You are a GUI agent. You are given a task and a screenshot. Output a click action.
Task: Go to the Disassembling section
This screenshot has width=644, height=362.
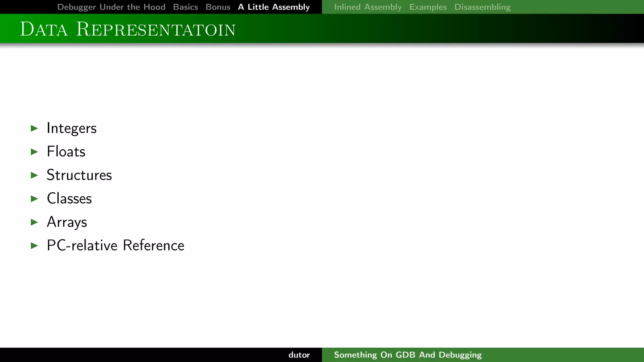[x=482, y=7]
